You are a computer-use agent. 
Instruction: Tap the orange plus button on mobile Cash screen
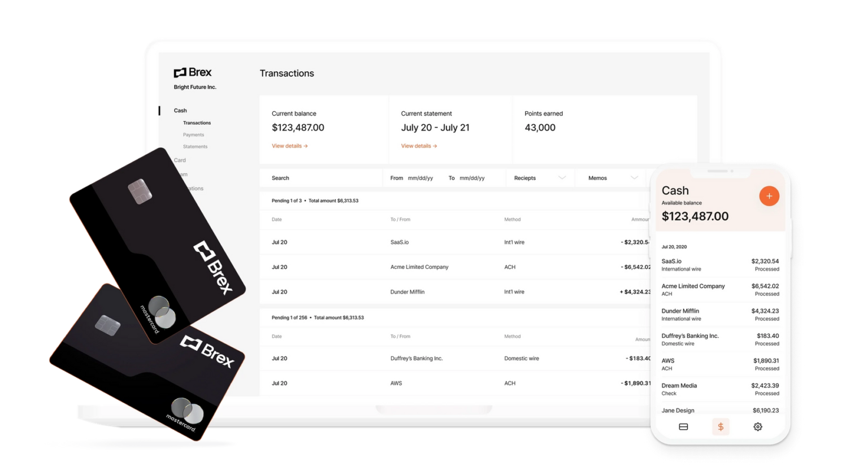coord(769,196)
